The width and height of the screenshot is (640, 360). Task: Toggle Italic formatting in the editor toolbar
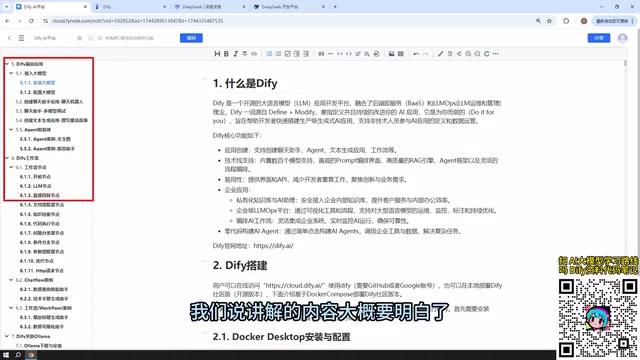click(x=236, y=54)
